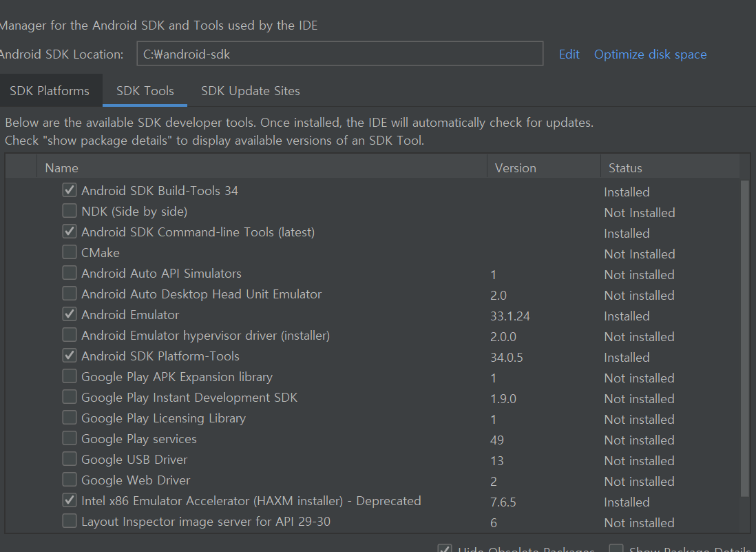Screen dimensions: 756x552
Task: Click Optimize disk space link
Action: point(651,54)
